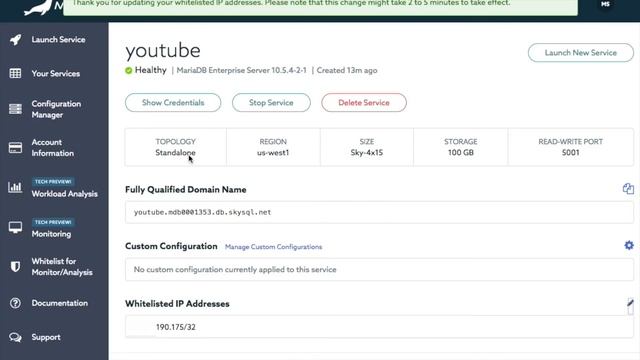
Task: Click the green Healthy status icon
Action: (129, 70)
